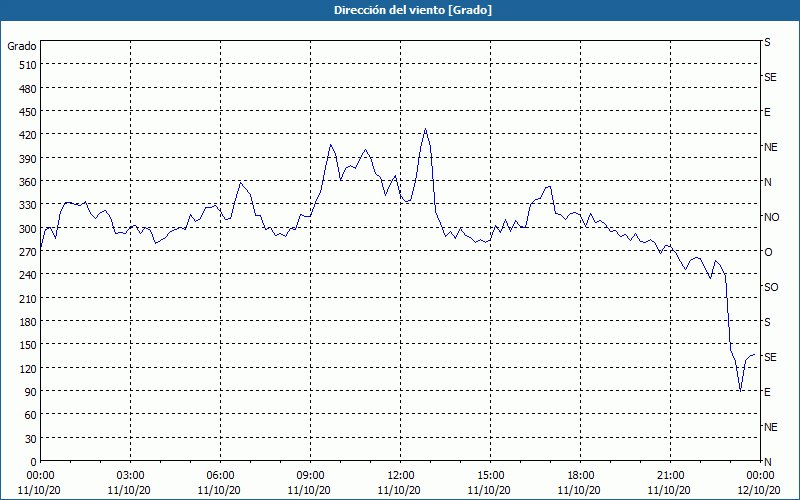
Task: Select the 480 value on the left axis
Action: [28, 89]
